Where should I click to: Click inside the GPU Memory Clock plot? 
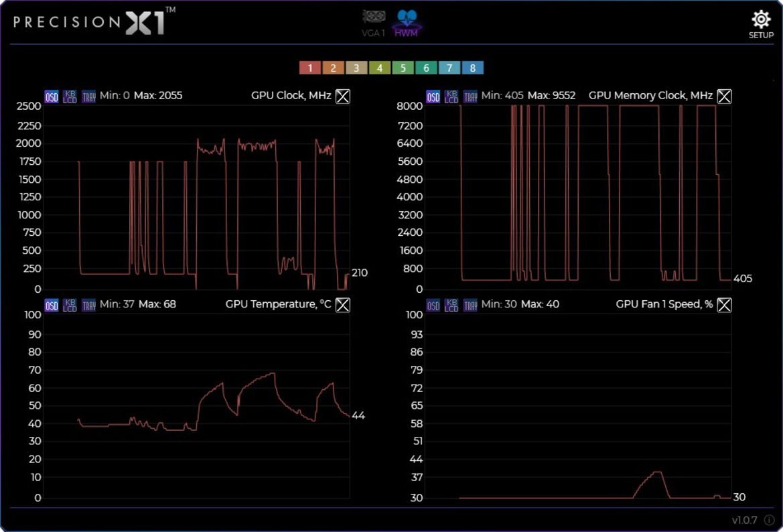(x=578, y=197)
